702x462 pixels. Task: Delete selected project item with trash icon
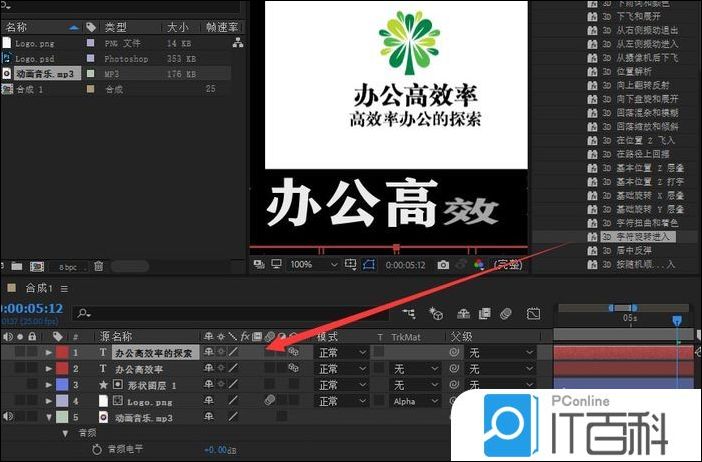tap(98, 266)
